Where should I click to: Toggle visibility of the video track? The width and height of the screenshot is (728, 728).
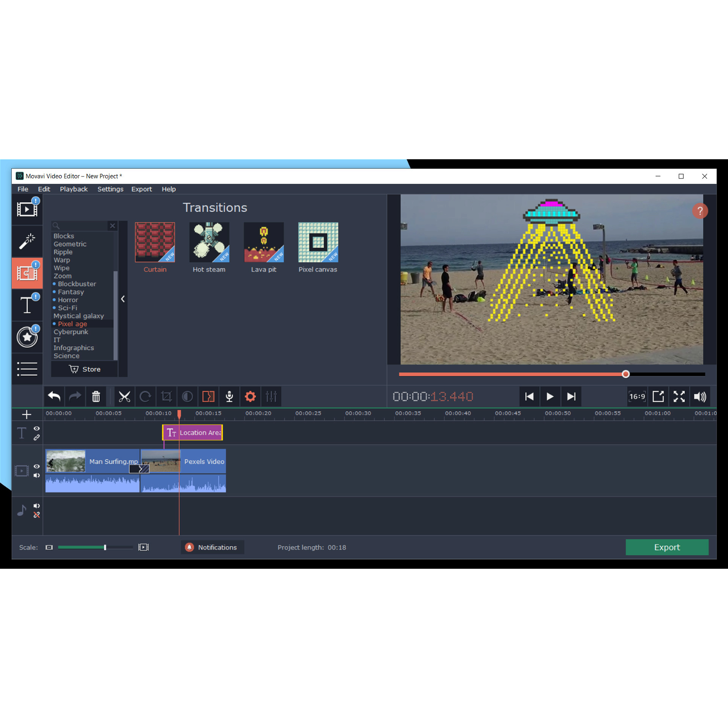(36, 466)
